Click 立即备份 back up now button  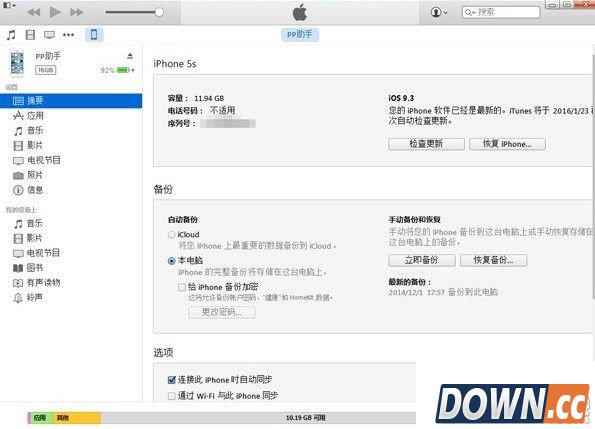click(422, 260)
